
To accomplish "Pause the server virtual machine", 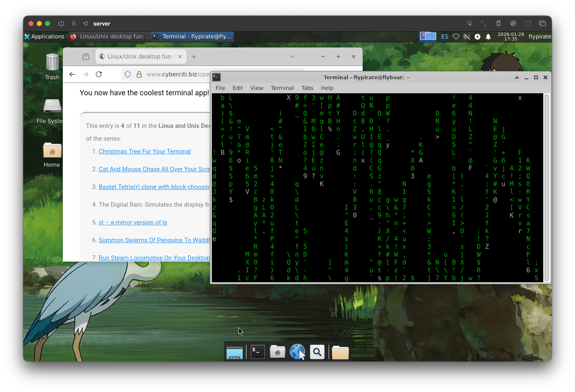I will [74, 23].
